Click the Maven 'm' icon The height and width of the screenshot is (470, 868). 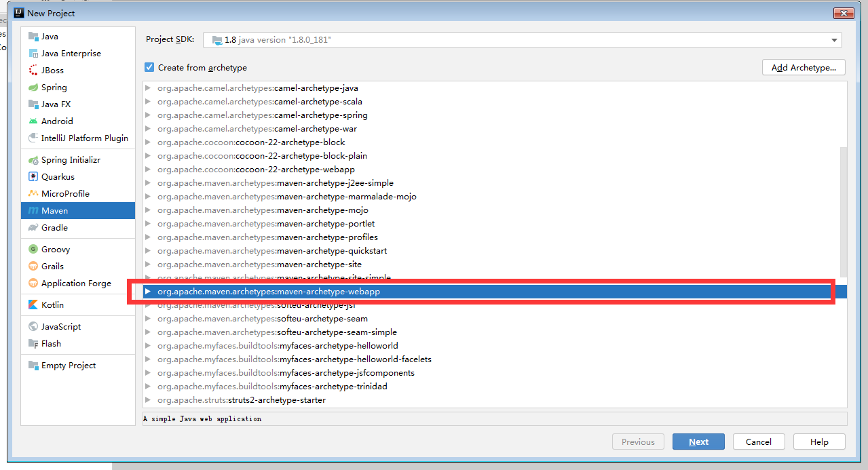pyautogui.click(x=33, y=211)
